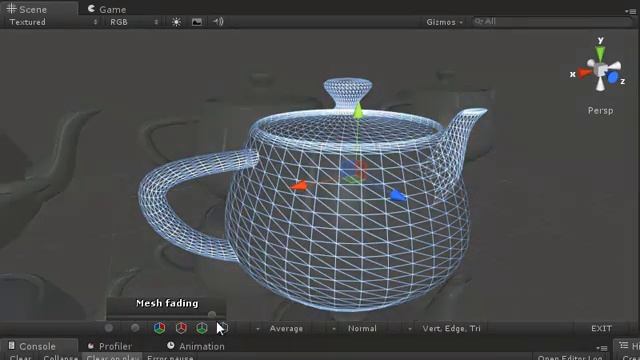
Task: Click the blue Z-axis move arrow gizmo
Action: pos(398,196)
